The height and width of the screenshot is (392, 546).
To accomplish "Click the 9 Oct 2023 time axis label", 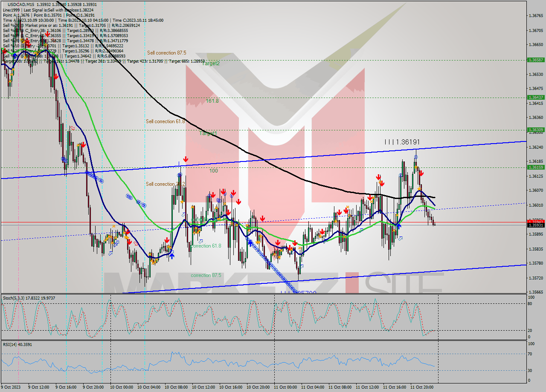I will 11,387.
